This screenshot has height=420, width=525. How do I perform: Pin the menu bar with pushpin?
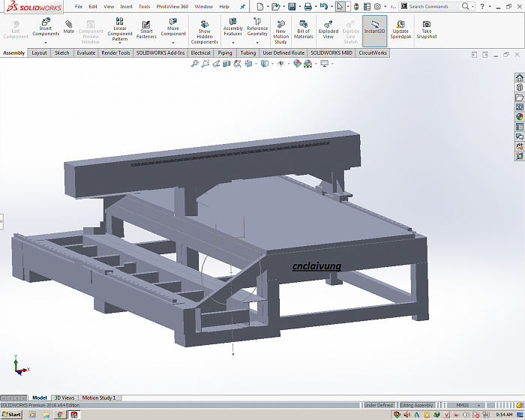243,7
